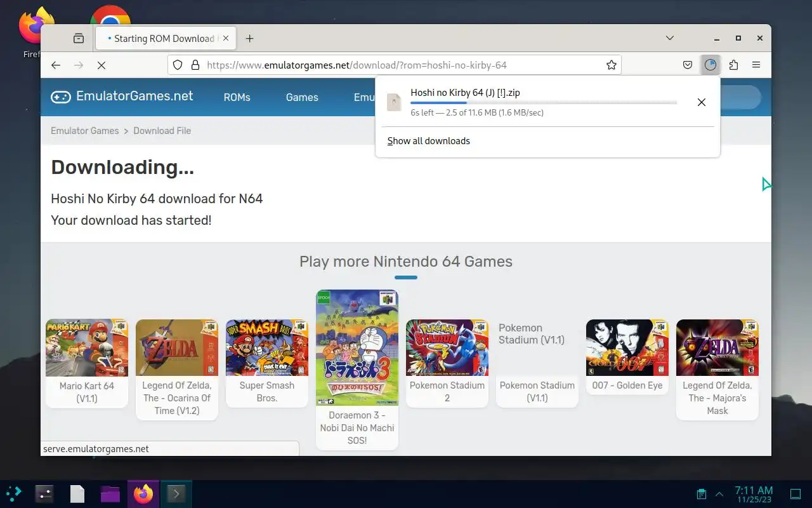This screenshot has width=812, height=508.
Task: Click Show all downloads
Action: point(428,141)
